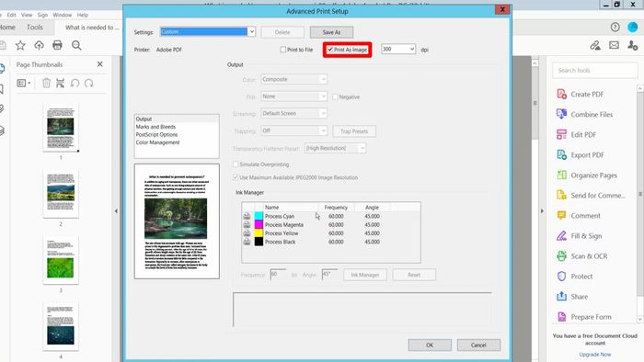Click the Fill & Sign tool icon

(561, 236)
